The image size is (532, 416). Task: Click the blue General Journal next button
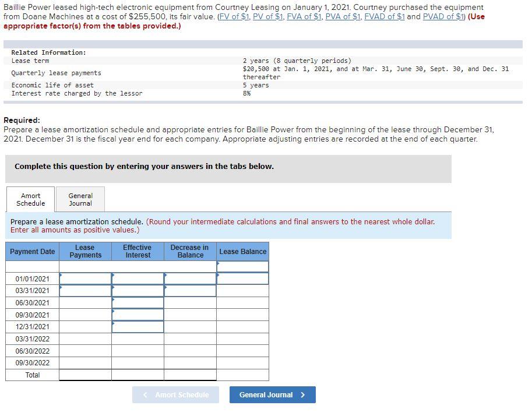pos(273,395)
